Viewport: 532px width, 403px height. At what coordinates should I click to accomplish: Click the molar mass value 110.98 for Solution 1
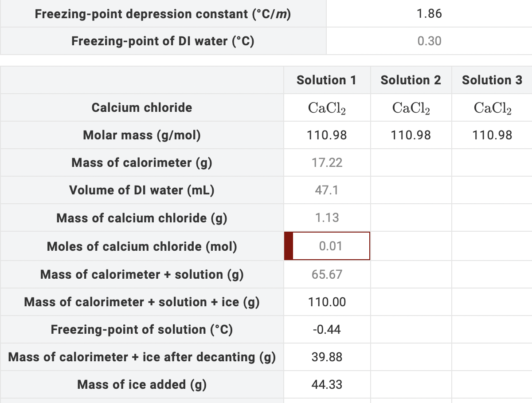[327, 135]
